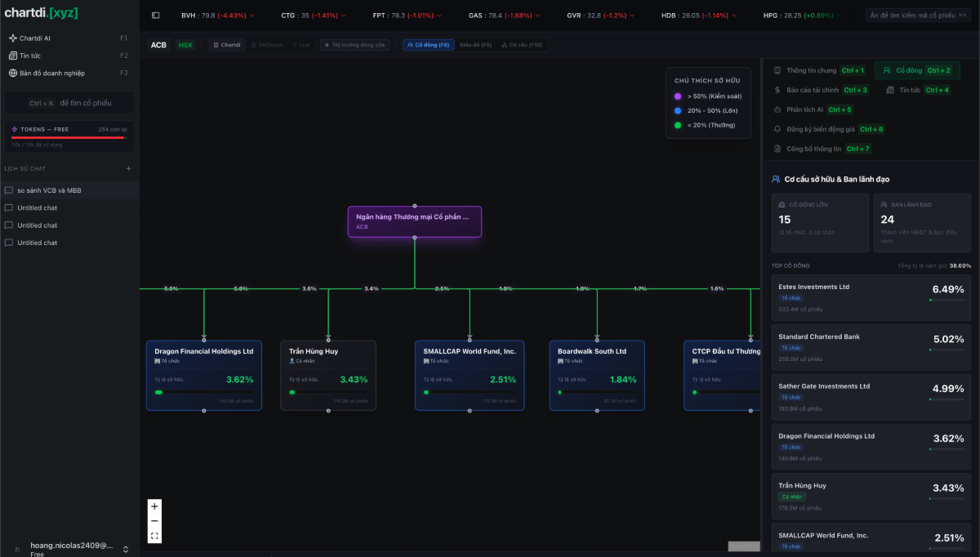Collapse the left sidebar with the panel icon
The image size is (980, 557).
pyautogui.click(x=156, y=15)
